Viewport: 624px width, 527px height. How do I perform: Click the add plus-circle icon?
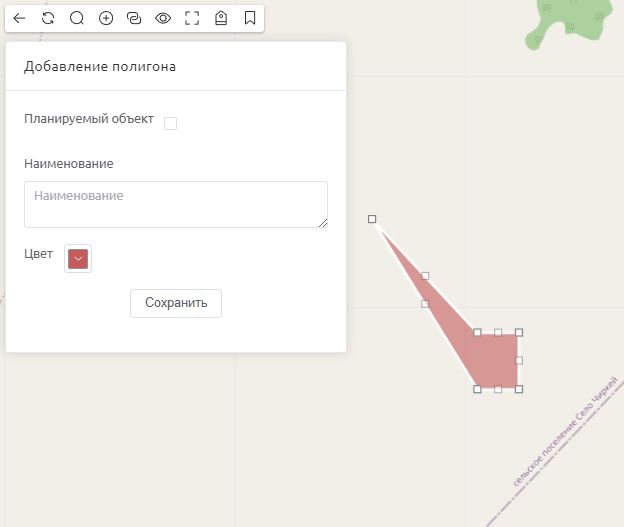coord(106,18)
